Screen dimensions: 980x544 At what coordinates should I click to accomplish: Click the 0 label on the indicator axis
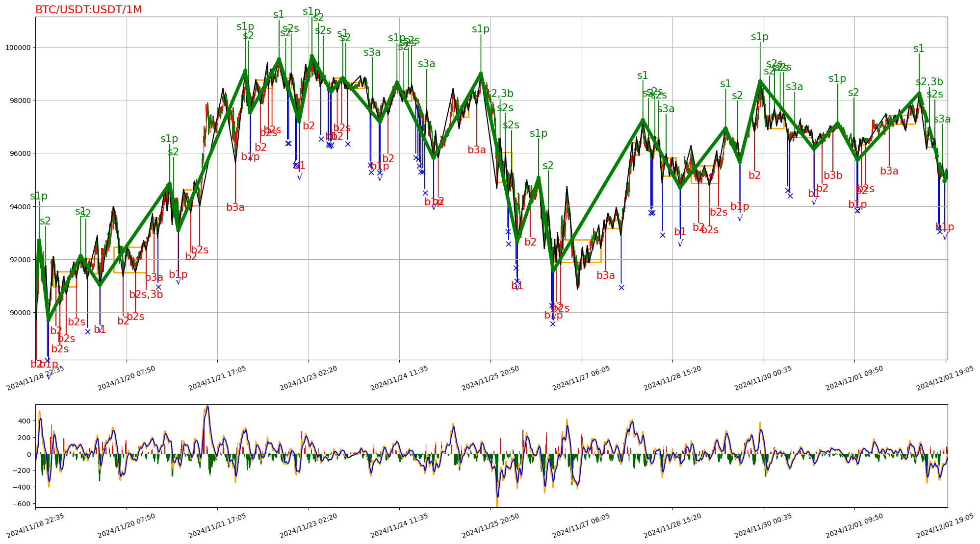29,454
